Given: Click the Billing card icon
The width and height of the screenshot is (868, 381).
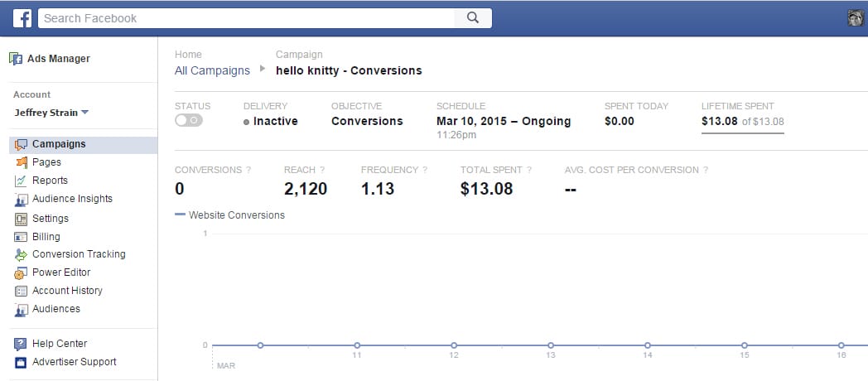Looking at the screenshot, I should click(21, 237).
